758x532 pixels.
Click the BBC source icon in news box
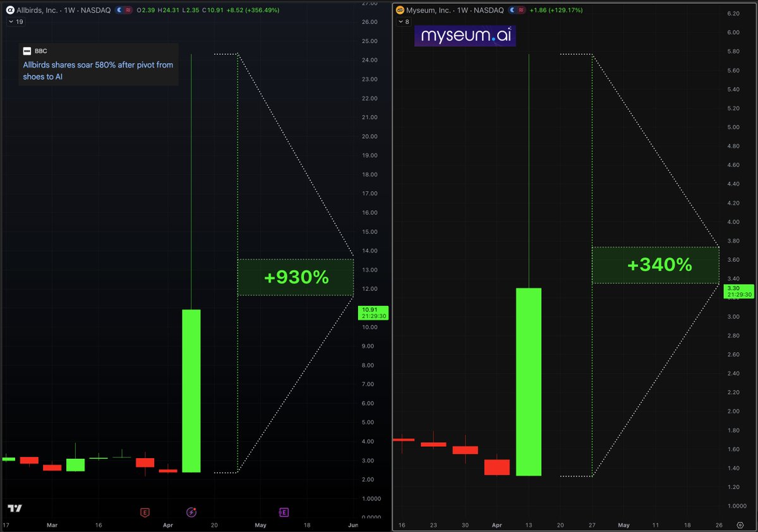tap(27, 50)
